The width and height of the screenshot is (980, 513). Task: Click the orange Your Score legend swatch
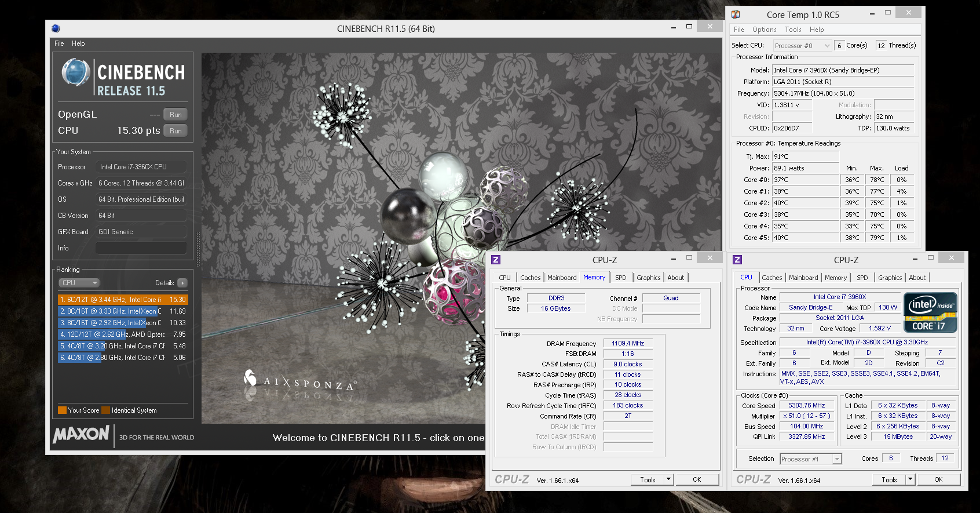(x=62, y=410)
